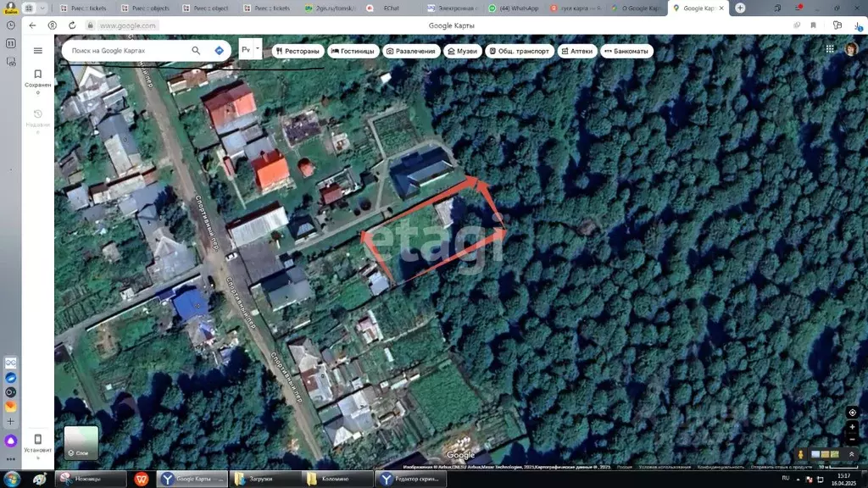
Task: Zoom in the map with plus button
Action: coord(852,427)
